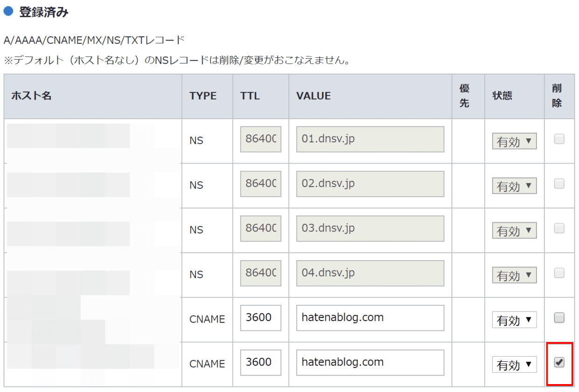Click the VALUE field containing 04.dnsv.jp
Screen dimensions: 579x392
[369, 273]
